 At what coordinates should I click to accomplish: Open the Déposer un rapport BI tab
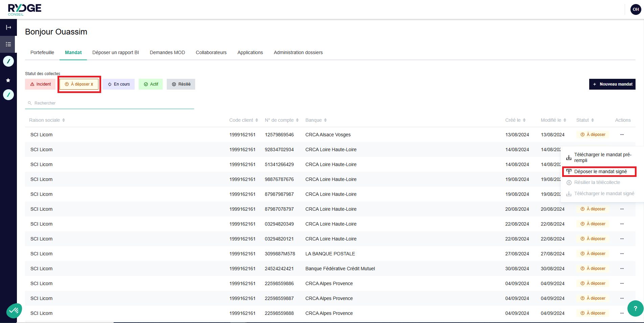[116, 52]
